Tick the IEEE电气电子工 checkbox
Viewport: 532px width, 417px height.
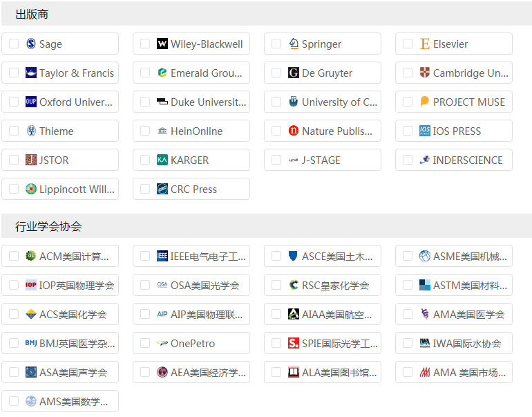coord(145,256)
